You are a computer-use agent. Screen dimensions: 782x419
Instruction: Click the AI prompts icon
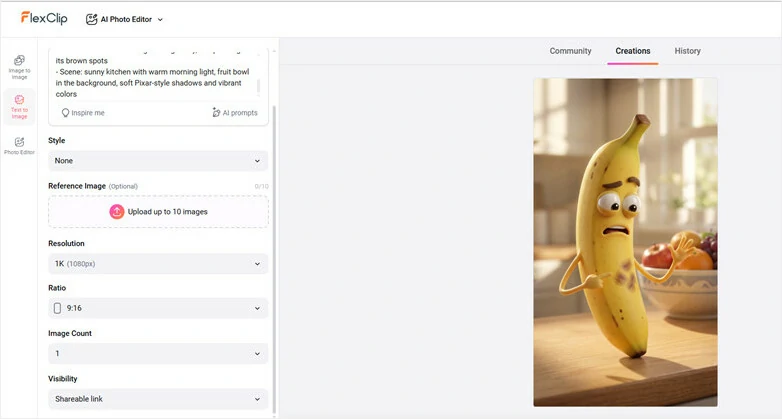coord(216,113)
